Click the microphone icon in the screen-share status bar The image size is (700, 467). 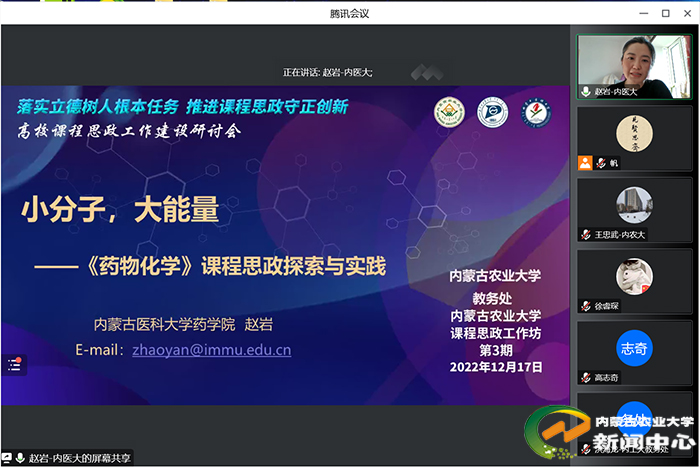coord(20,458)
